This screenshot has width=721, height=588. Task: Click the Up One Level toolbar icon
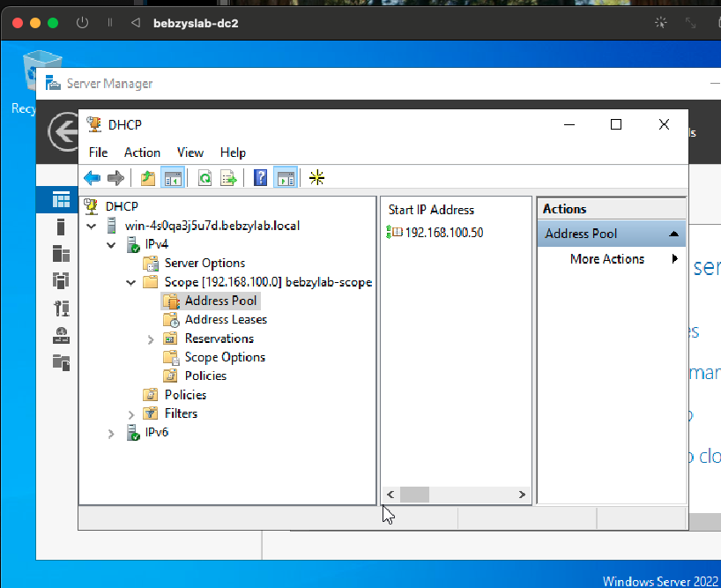[147, 177]
